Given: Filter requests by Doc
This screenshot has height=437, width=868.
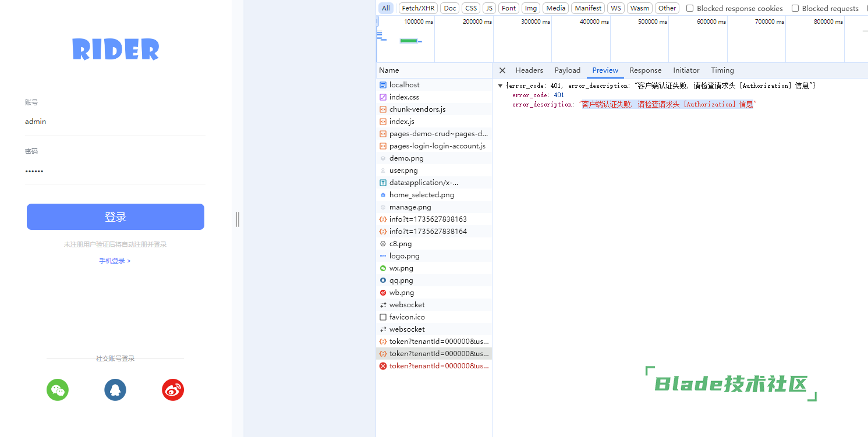Looking at the screenshot, I should coord(450,8).
